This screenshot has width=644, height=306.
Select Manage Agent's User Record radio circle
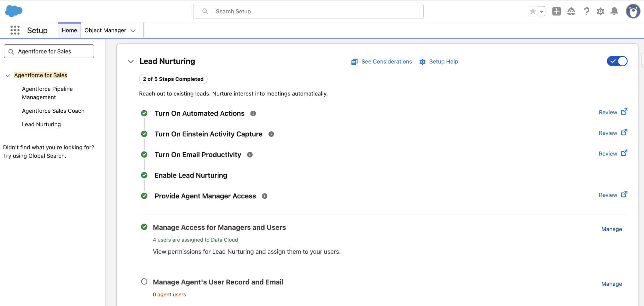[144, 281]
